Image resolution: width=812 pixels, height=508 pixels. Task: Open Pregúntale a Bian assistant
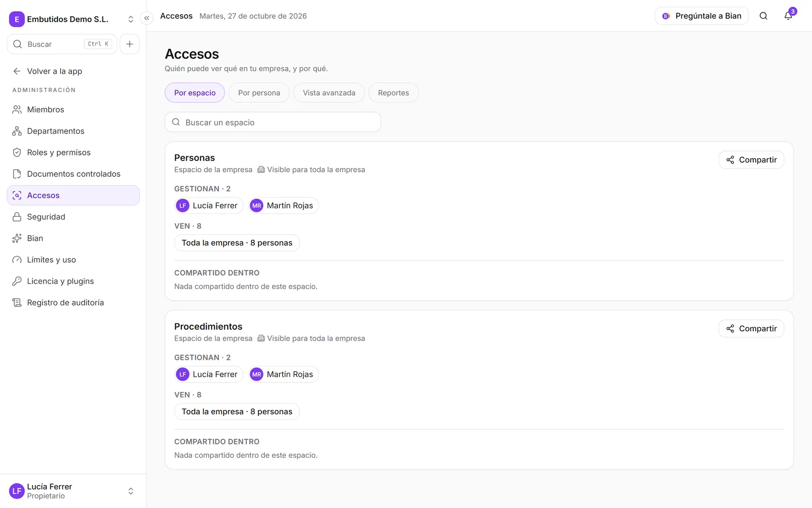click(702, 16)
